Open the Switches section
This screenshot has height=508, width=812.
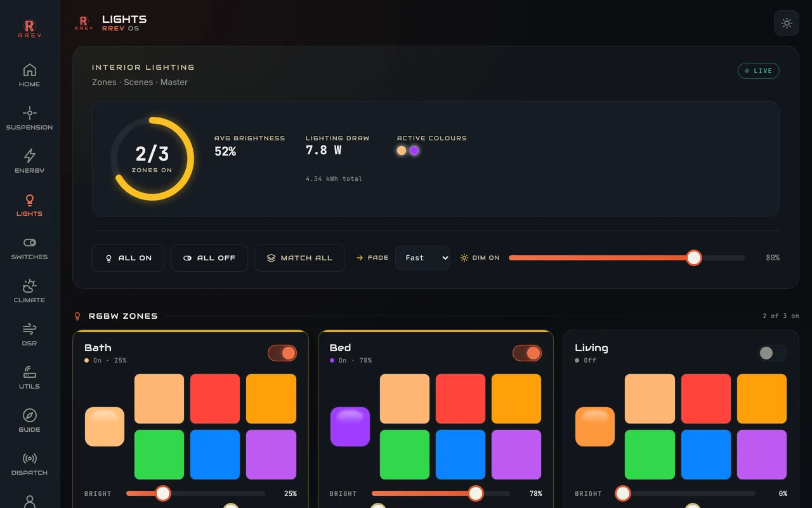29,248
